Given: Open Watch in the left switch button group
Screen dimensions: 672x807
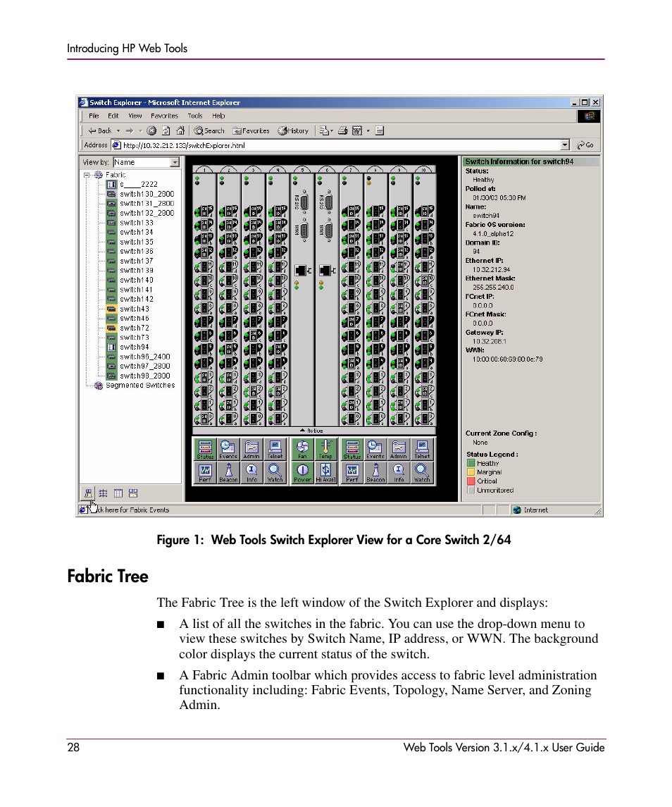Looking at the screenshot, I should tap(275, 472).
